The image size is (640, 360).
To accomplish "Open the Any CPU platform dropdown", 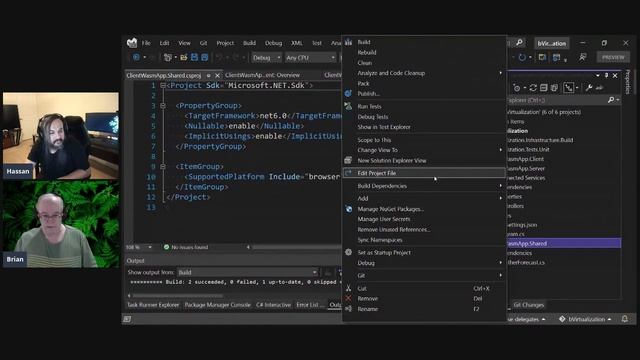I will coord(310,58).
